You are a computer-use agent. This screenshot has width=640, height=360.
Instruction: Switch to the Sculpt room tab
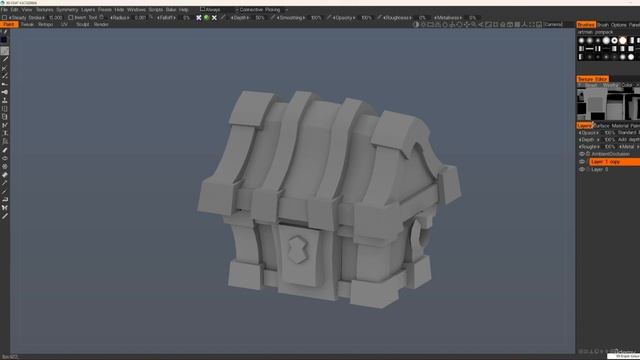pyautogui.click(x=82, y=24)
